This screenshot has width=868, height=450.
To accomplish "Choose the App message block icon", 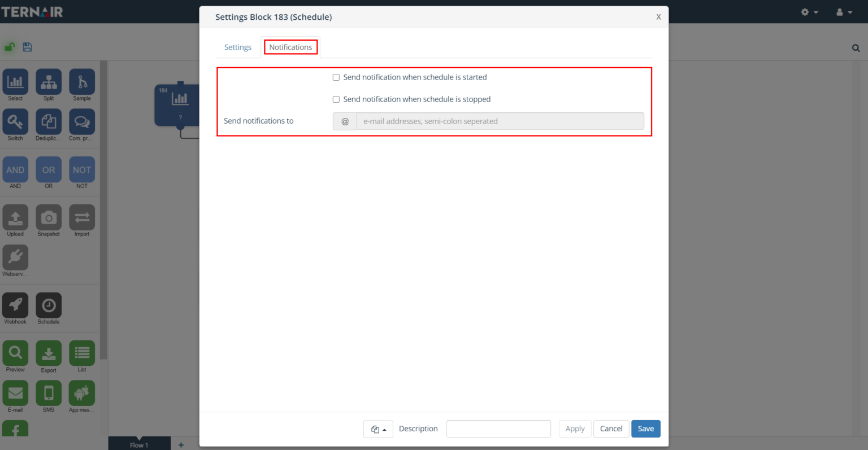I will coord(82,393).
